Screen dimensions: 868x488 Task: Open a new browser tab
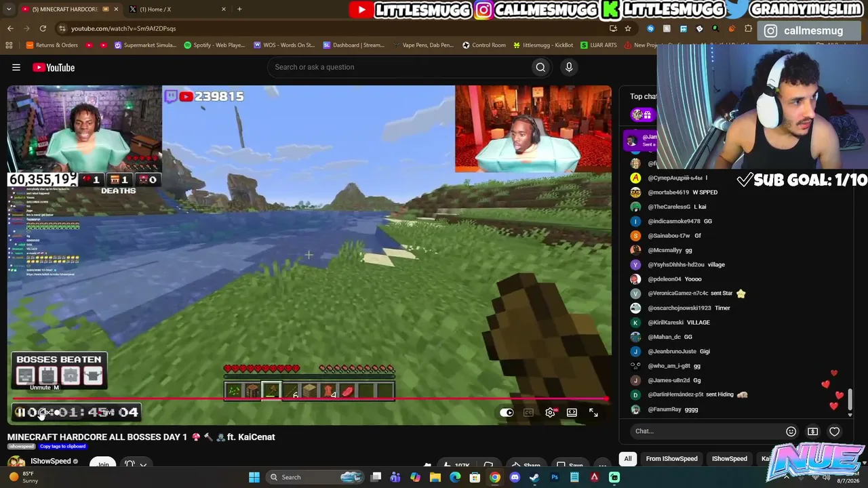[x=239, y=9]
